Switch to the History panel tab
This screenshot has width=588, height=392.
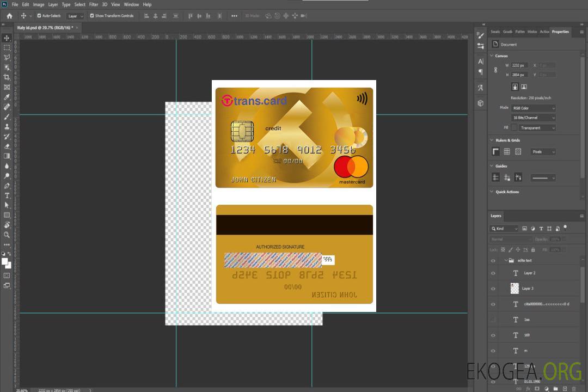coord(532,32)
